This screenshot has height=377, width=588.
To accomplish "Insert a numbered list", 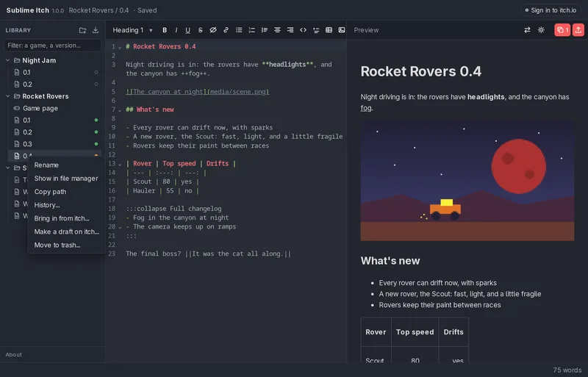I will point(251,30).
